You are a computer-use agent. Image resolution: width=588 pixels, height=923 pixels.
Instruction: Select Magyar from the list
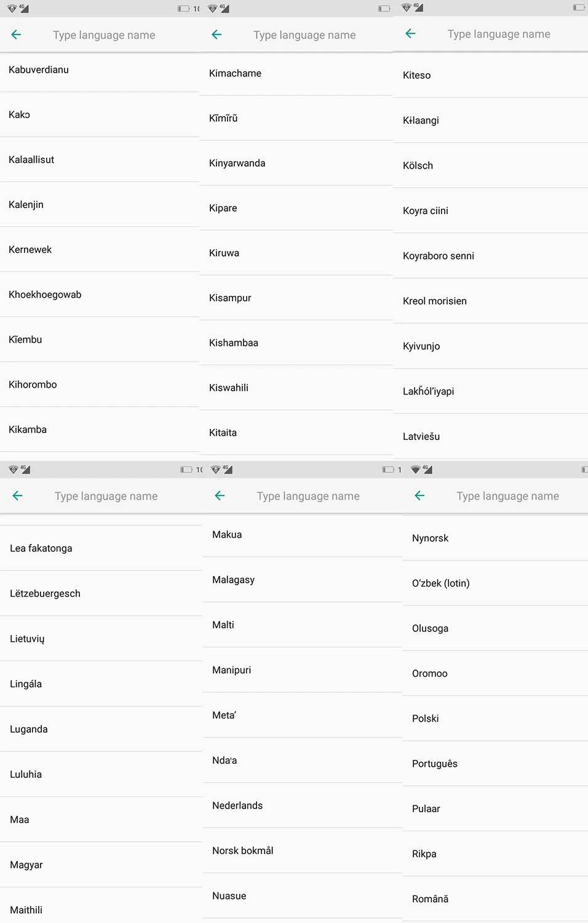pos(101,865)
